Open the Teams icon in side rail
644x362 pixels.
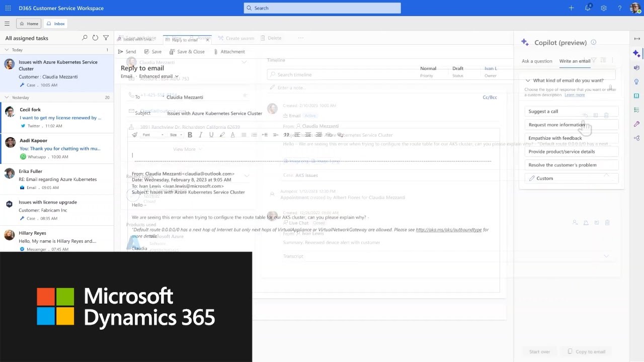coord(636,68)
